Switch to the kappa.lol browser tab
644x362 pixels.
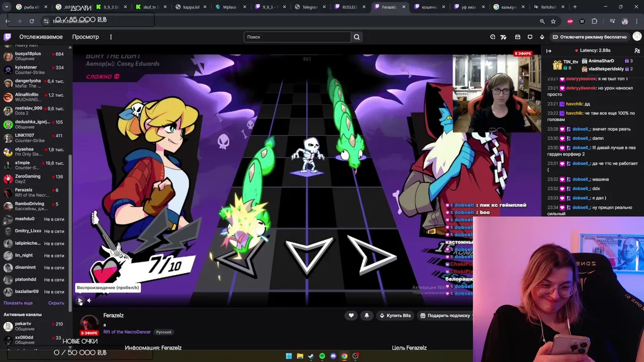(x=190, y=7)
